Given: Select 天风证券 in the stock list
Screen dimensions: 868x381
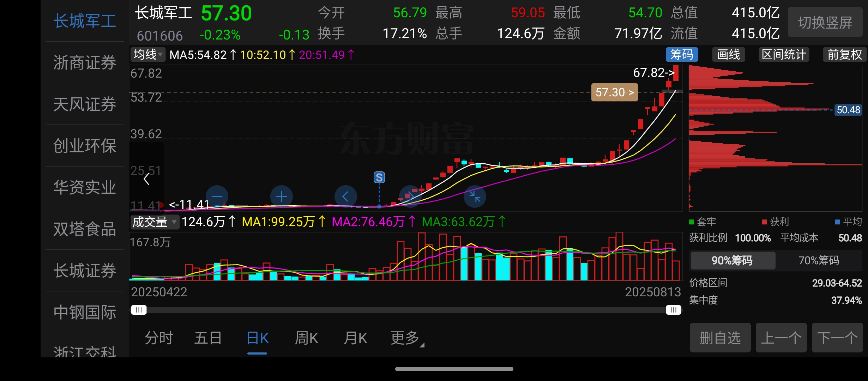Looking at the screenshot, I should [x=85, y=104].
